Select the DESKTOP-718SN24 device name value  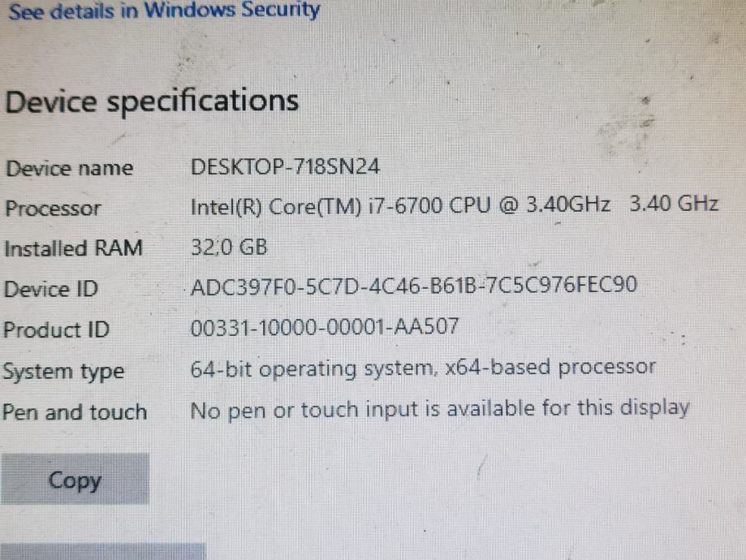285,168
